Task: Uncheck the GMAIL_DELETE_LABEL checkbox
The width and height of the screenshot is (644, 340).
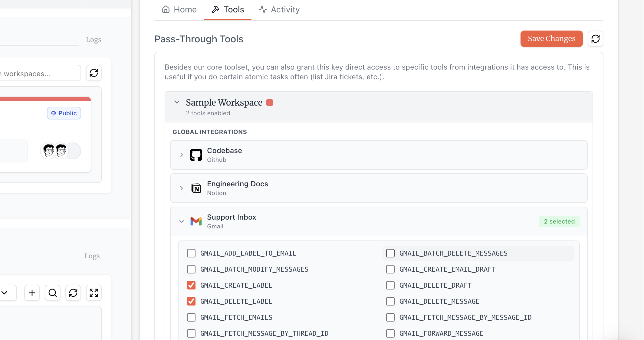Action: 191,301
